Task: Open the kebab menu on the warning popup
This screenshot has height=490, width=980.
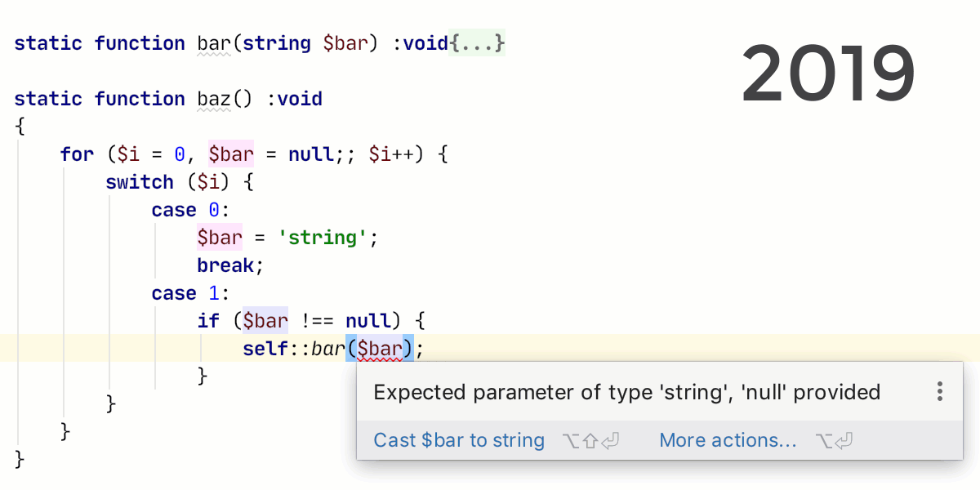Action: [939, 392]
